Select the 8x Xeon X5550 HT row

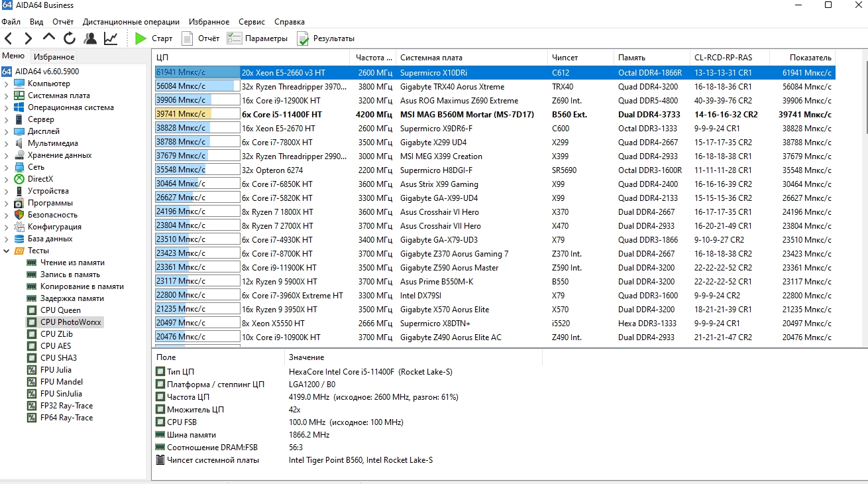(494, 324)
